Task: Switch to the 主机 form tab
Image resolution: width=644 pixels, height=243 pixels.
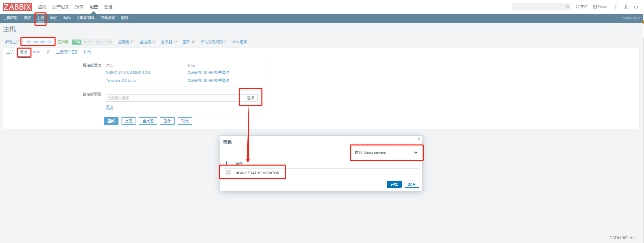Action: click(10, 52)
